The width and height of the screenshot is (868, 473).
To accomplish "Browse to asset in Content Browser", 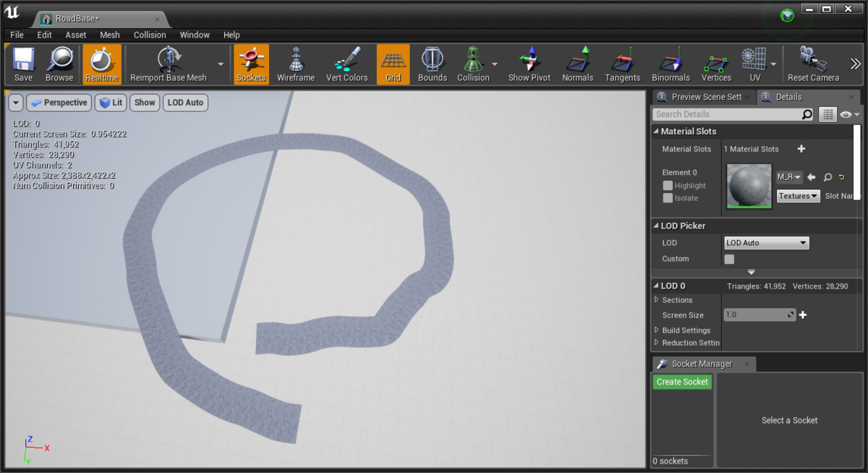I will tap(59, 64).
